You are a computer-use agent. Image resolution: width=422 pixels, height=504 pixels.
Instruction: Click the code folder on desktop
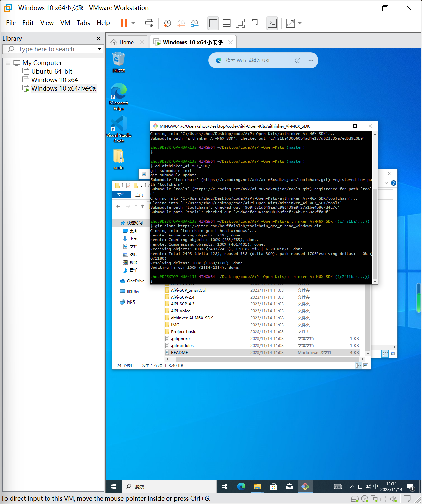pyautogui.click(x=118, y=159)
